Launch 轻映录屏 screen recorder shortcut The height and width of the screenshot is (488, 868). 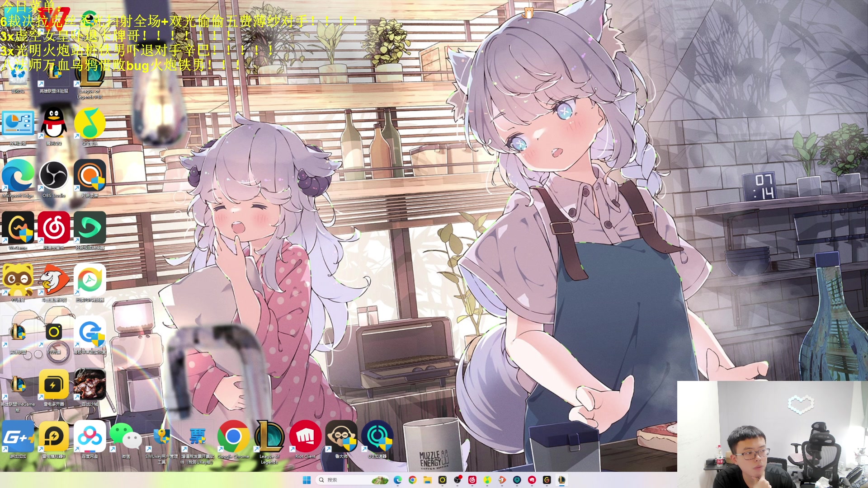pyautogui.click(x=90, y=178)
